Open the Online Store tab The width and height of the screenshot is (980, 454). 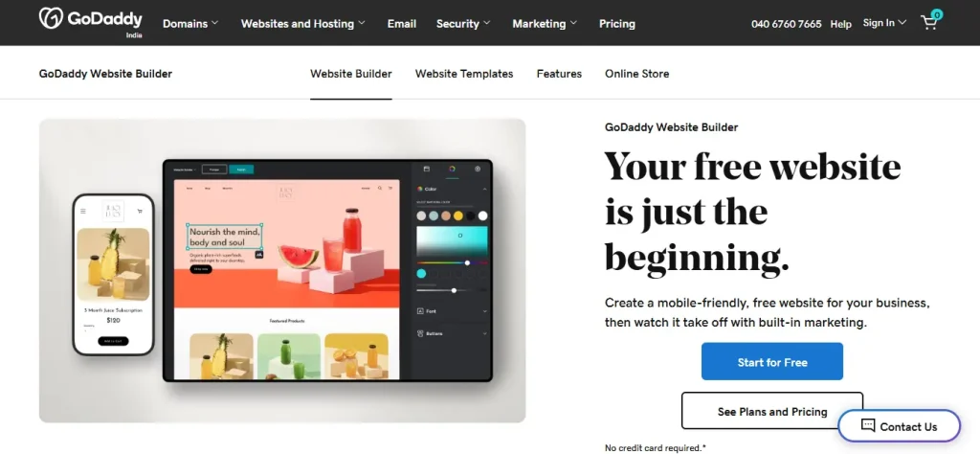636,74
